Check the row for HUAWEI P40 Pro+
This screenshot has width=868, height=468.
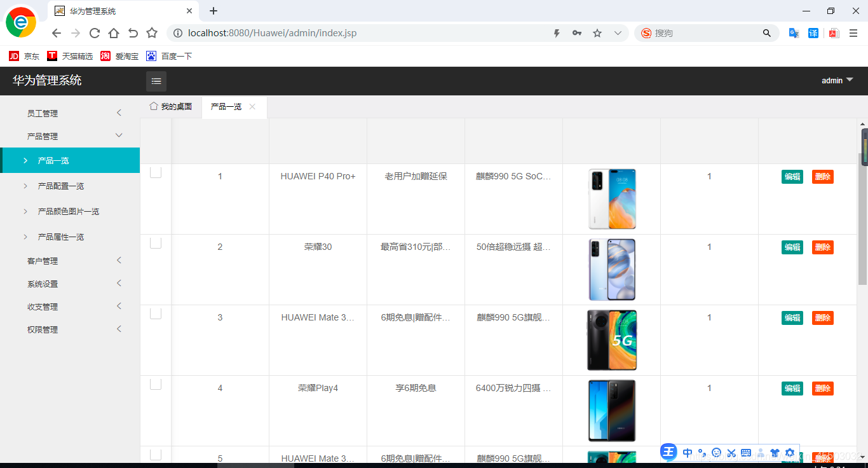[x=156, y=172]
